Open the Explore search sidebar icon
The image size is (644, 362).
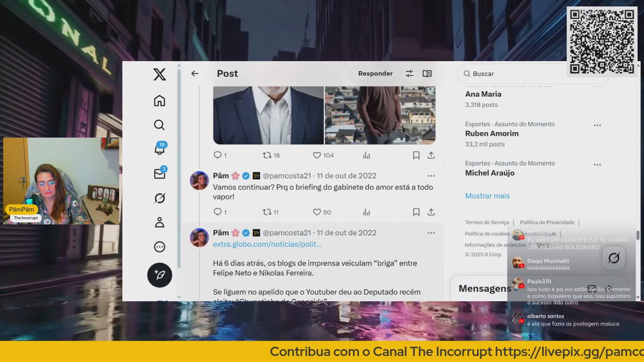160,125
